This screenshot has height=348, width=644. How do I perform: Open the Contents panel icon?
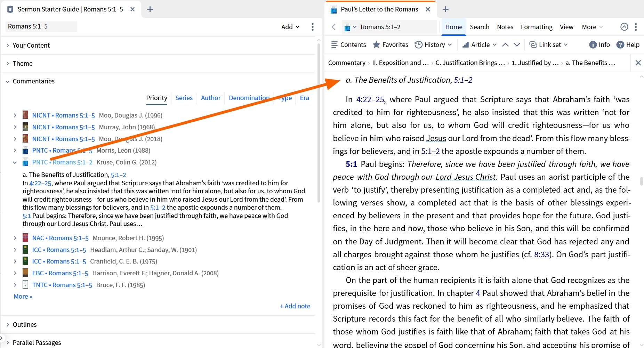click(x=335, y=44)
